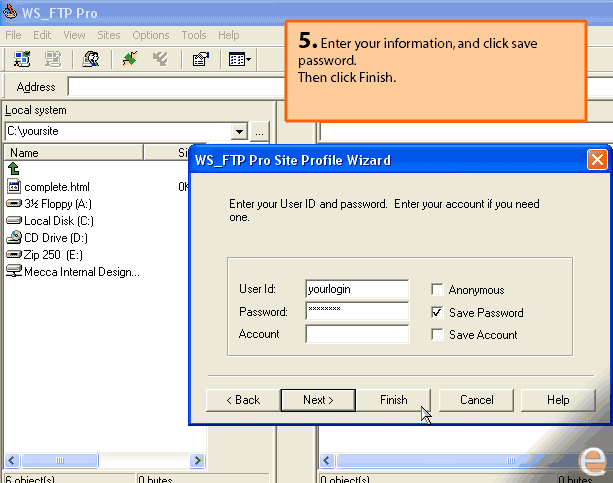Select the Mecca Internal Design network icon
This screenshot has height=483, width=613.
[x=14, y=271]
